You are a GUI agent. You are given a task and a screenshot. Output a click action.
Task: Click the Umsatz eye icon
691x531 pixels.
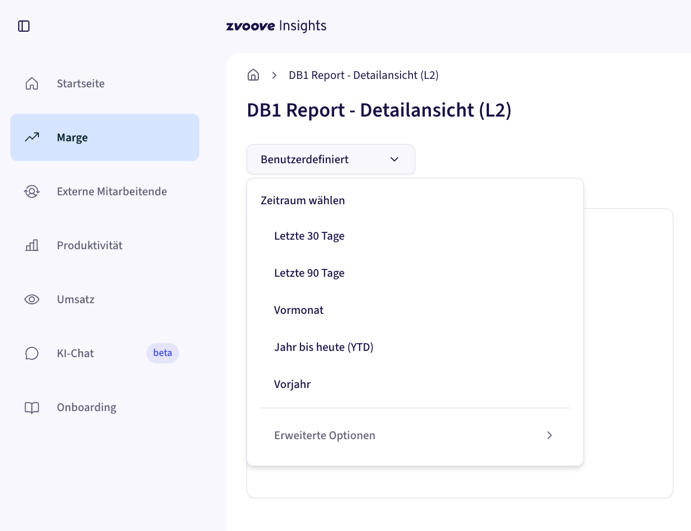(x=32, y=300)
